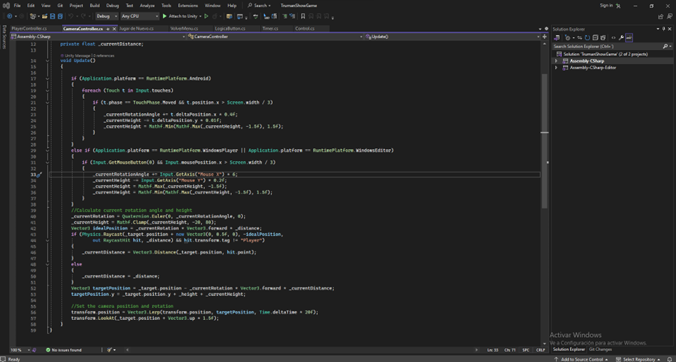
Task: Switch to Solution Explorer bottom tab
Action: point(569,350)
